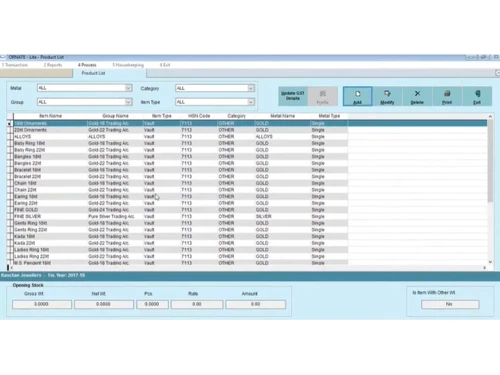Open the 5 Housekeeping menu
500x375 pixels.
pyautogui.click(x=128, y=65)
